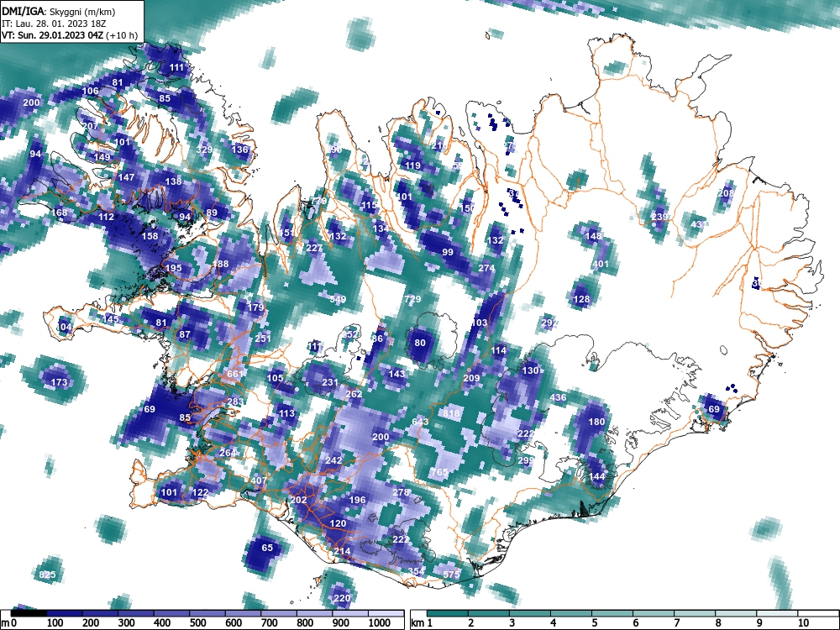Select the 202 map value
Viewport: 840px width, 630px height.
click(298, 500)
